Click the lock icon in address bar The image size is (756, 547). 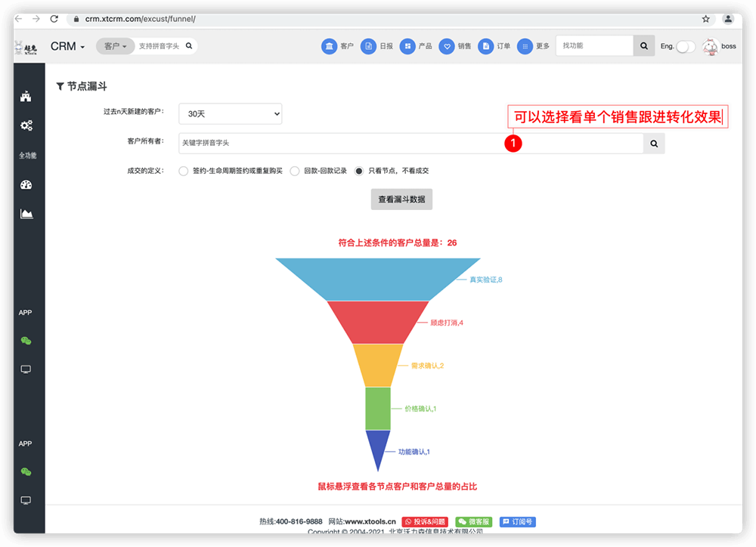pyautogui.click(x=76, y=19)
